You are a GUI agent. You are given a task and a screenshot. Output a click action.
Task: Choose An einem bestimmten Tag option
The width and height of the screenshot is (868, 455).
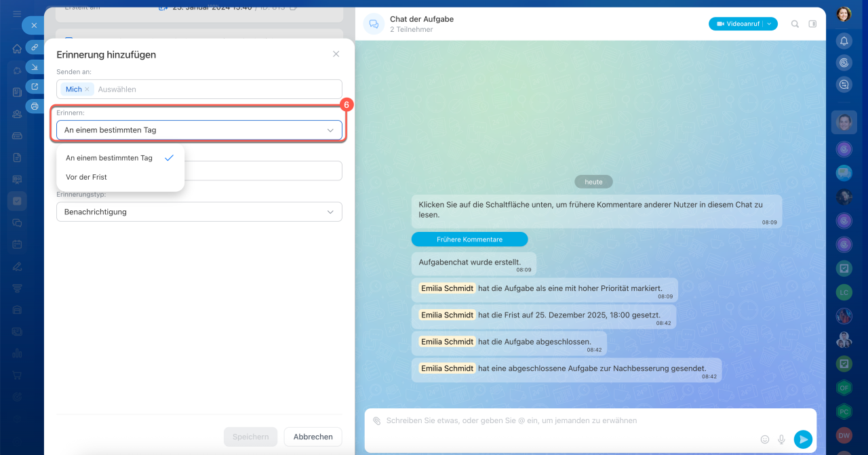click(120, 158)
